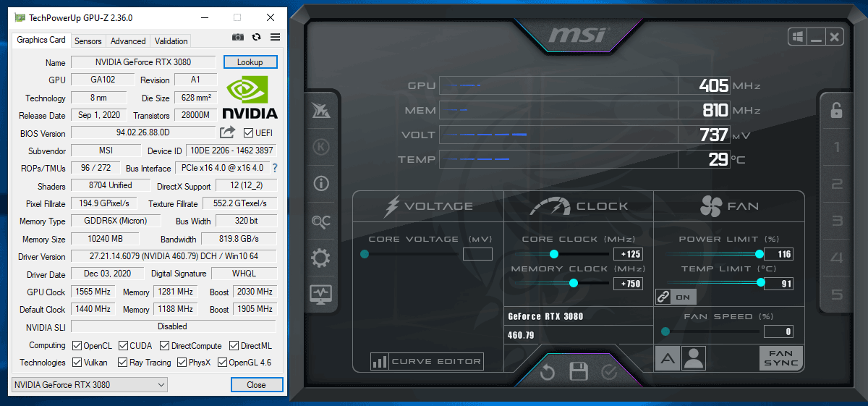Toggle the Ray Tracing checkbox

(x=123, y=363)
